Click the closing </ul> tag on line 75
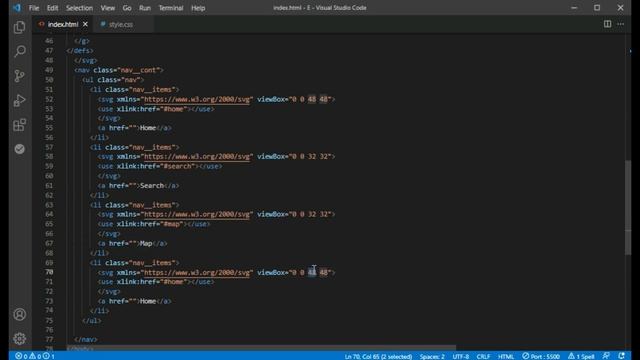 91,321
